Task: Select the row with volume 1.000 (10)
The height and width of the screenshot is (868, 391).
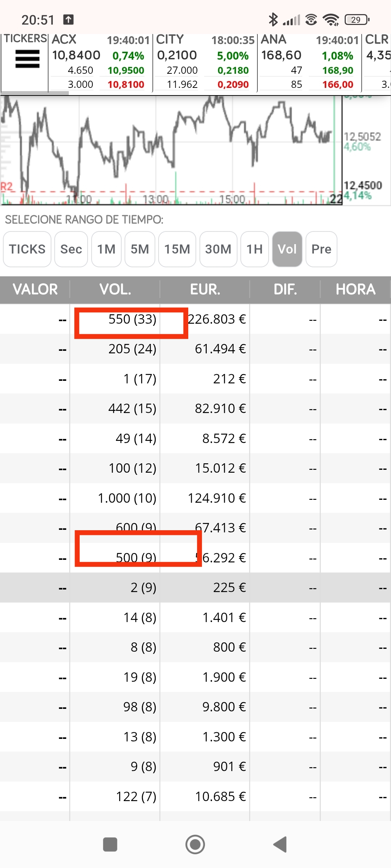Action: pyautogui.click(x=195, y=498)
